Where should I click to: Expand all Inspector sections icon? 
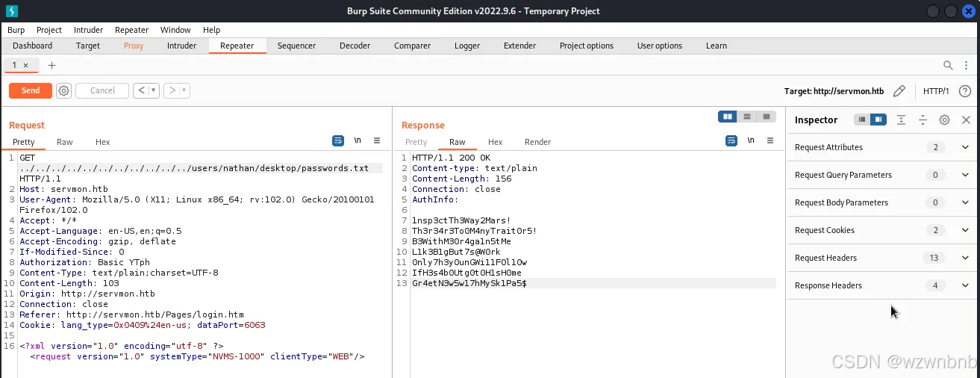(902, 120)
